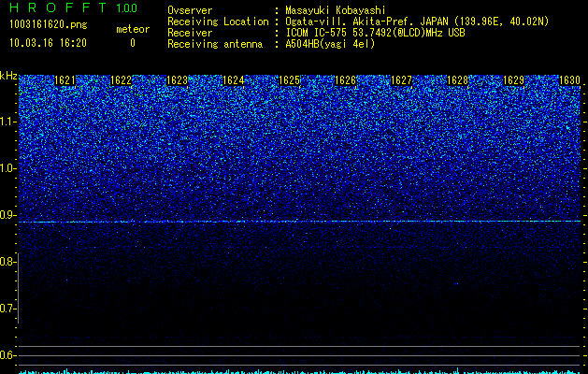Click the Receiver field label

pos(190,33)
